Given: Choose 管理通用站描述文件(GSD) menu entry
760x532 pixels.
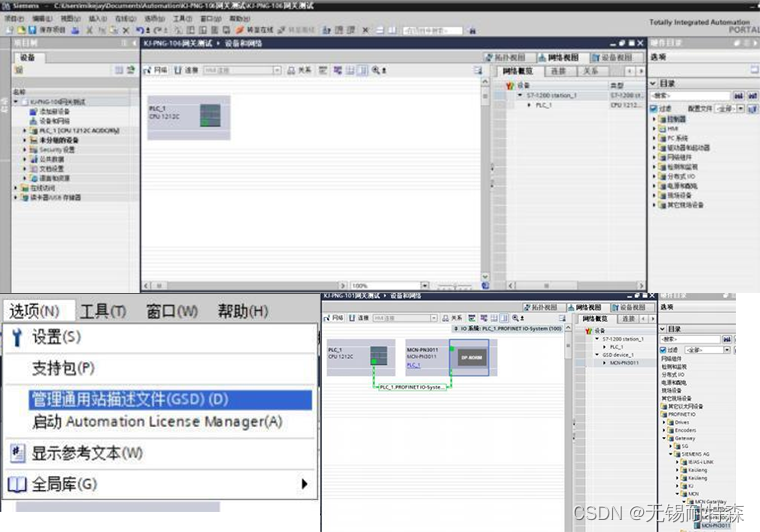Looking at the screenshot, I should pyautogui.click(x=170, y=399).
